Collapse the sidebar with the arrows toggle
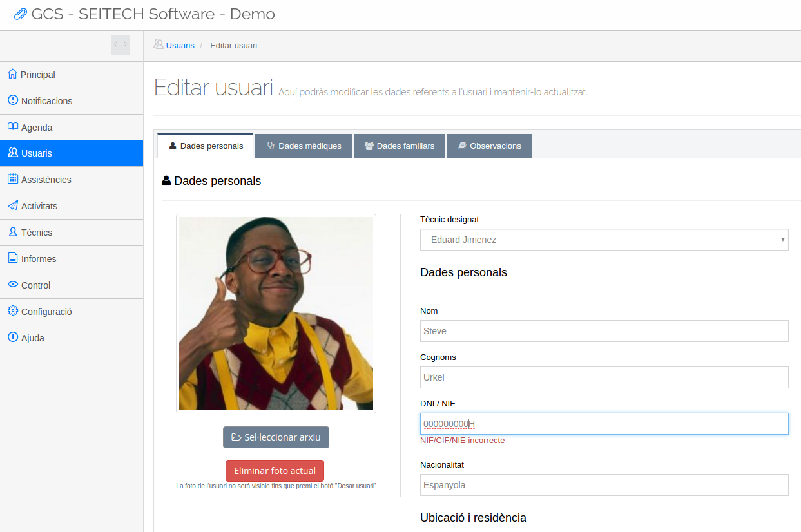 point(121,44)
